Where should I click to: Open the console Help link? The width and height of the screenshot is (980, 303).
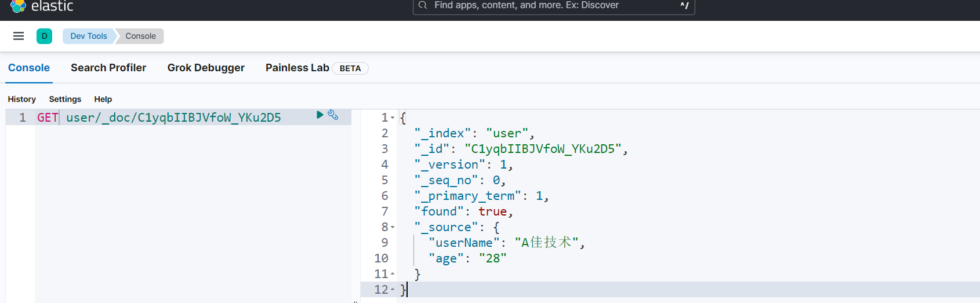tap(103, 99)
